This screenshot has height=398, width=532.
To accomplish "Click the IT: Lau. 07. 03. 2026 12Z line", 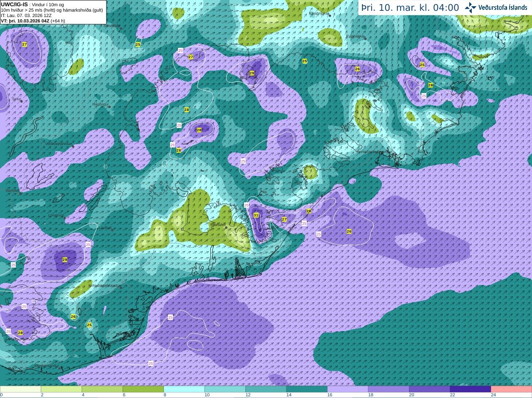I will click(26, 15).
